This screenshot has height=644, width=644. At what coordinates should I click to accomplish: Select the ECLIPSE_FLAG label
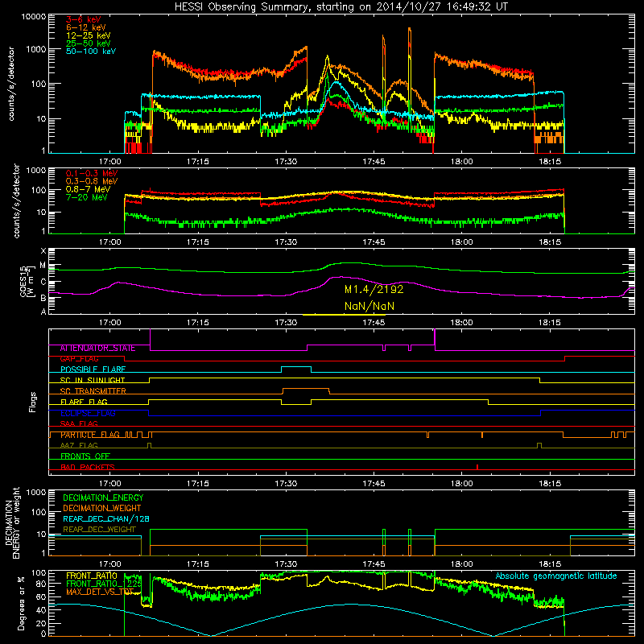[x=88, y=413]
